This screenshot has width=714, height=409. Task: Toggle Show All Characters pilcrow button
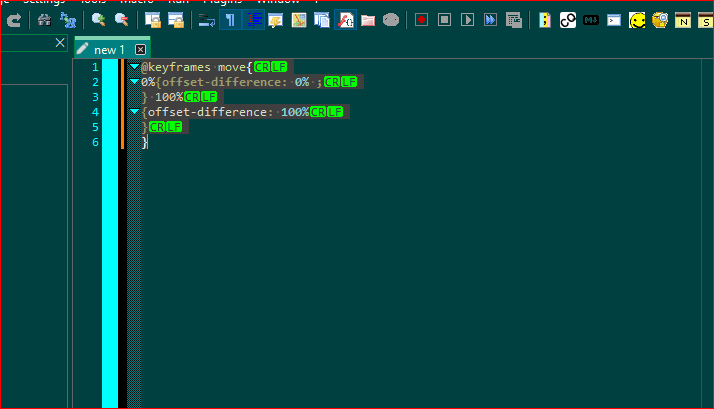point(230,20)
